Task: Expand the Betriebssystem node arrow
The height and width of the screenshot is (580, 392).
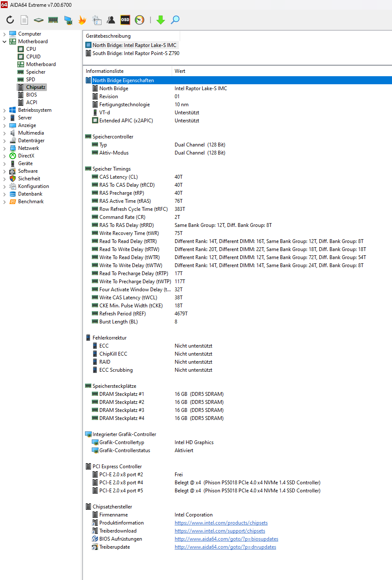Action: coord(4,110)
